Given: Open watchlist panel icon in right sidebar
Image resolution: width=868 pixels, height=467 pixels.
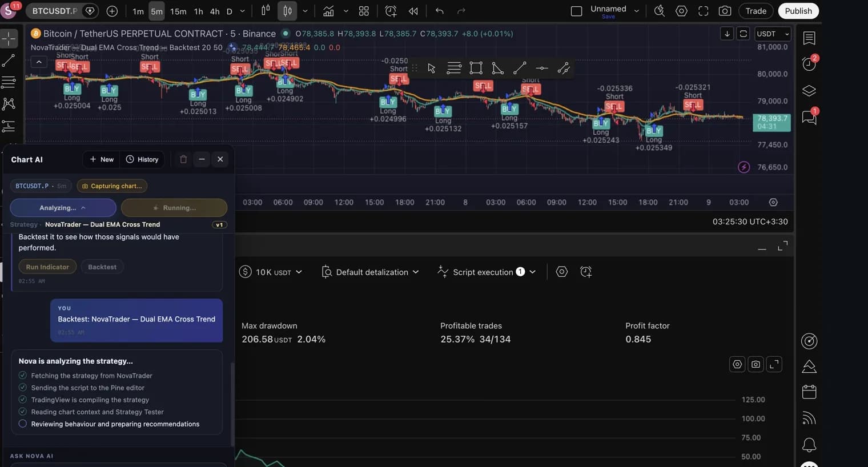Looking at the screenshot, I should pos(809,38).
